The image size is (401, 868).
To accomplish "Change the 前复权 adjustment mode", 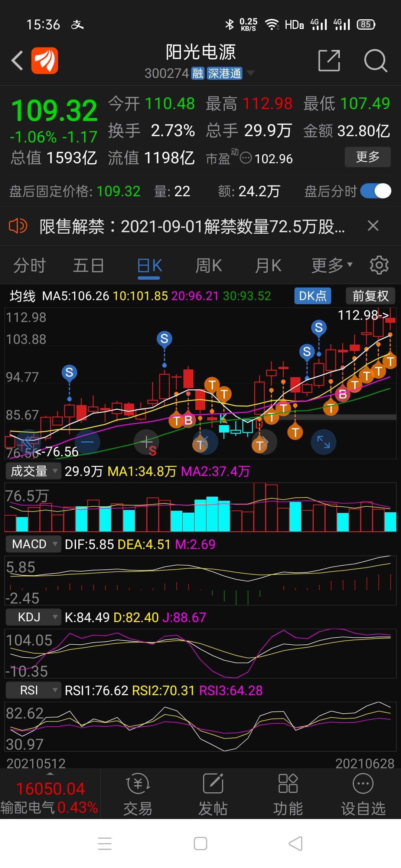I will 370,296.
